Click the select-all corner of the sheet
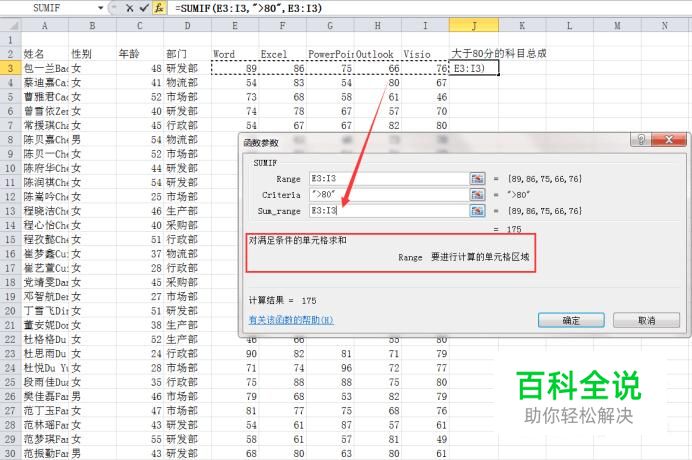 [10, 26]
